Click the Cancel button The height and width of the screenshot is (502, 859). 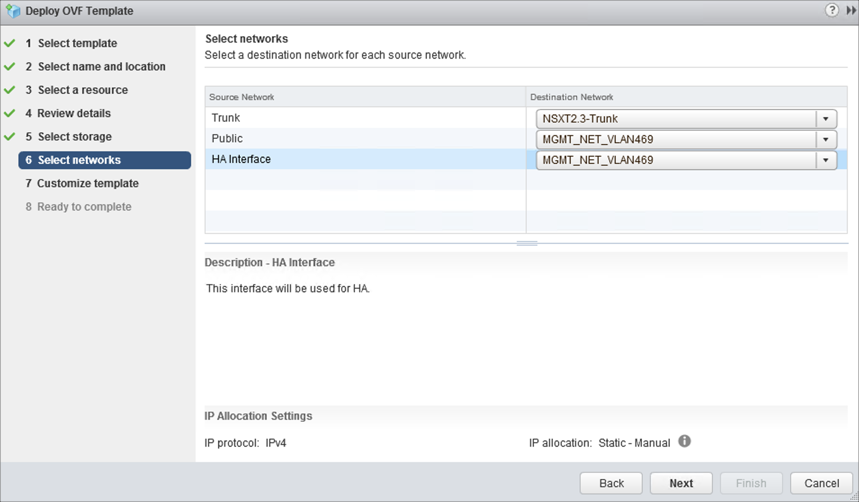pyautogui.click(x=821, y=483)
